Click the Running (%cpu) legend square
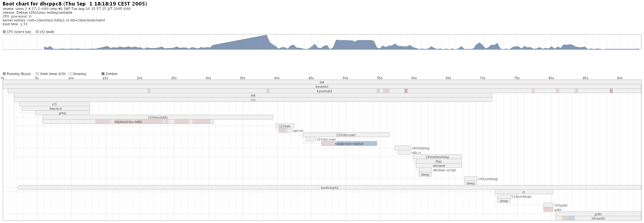644x223 pixels. 4,74
